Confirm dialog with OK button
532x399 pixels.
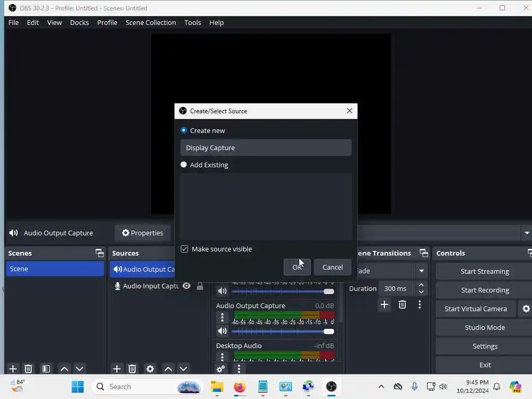coord(297,267)
